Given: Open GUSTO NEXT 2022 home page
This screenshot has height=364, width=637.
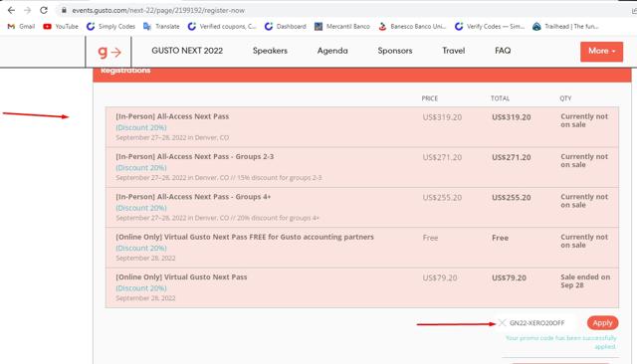Looking at the screenshot, I should [x=187, y=51].
